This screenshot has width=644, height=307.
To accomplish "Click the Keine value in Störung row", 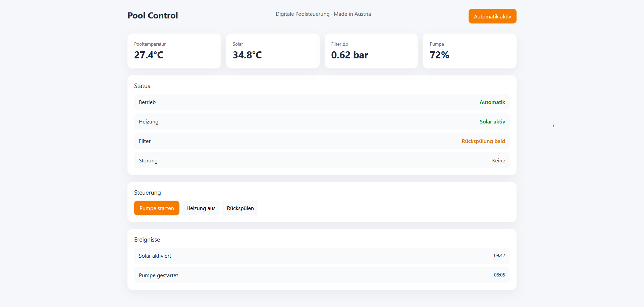I will coord(498,160).
